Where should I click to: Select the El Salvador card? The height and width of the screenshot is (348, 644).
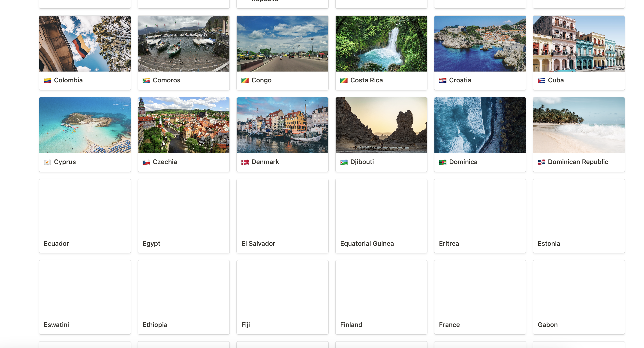[283, 216]
